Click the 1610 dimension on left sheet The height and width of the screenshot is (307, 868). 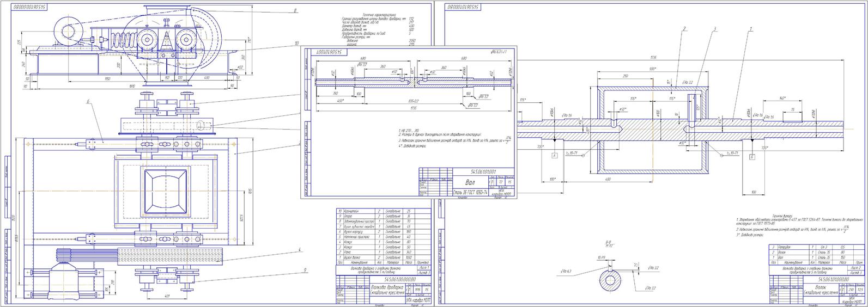131,86
